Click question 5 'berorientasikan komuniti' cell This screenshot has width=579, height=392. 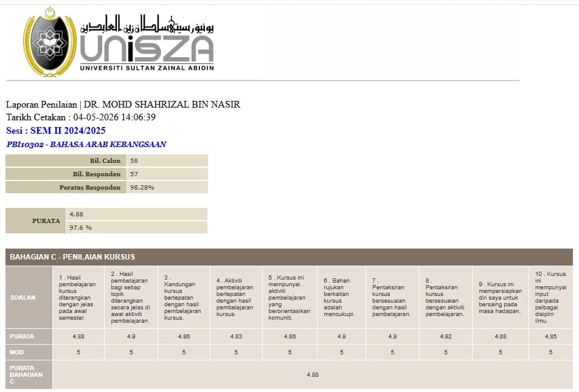(x=289, y=298)
